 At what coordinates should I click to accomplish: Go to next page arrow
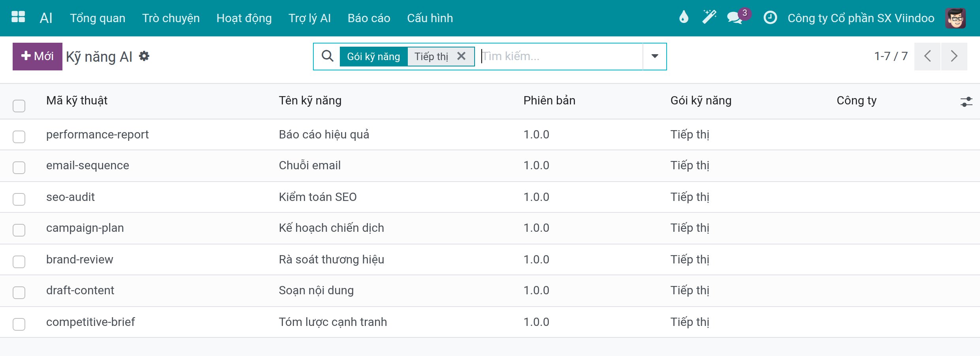[954, 56]
